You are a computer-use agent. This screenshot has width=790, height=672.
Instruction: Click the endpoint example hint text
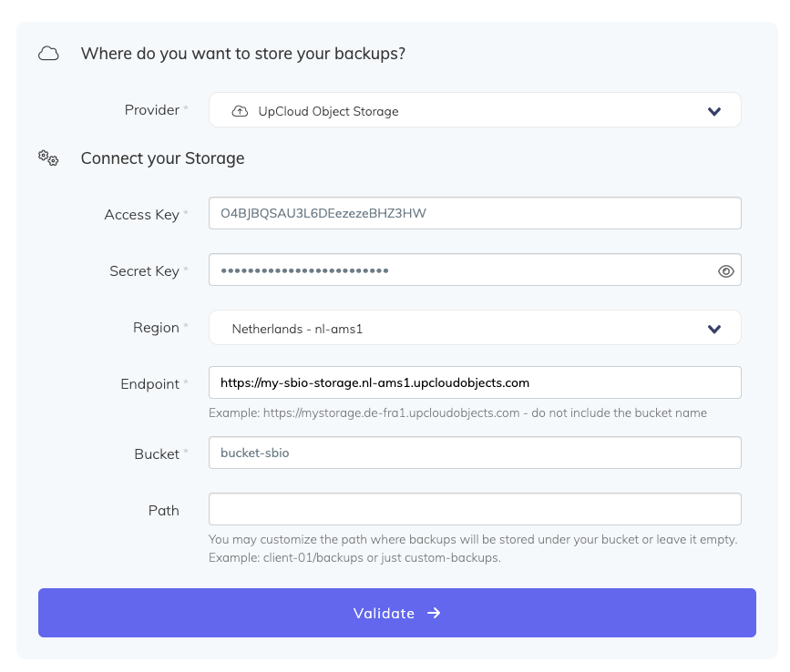pos(457,413)
